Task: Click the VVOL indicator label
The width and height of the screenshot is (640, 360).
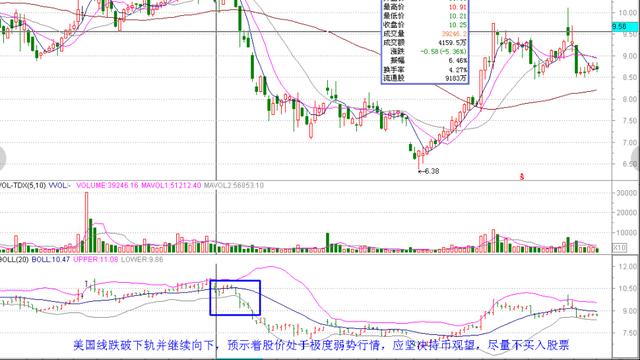Action: point(60,185)
